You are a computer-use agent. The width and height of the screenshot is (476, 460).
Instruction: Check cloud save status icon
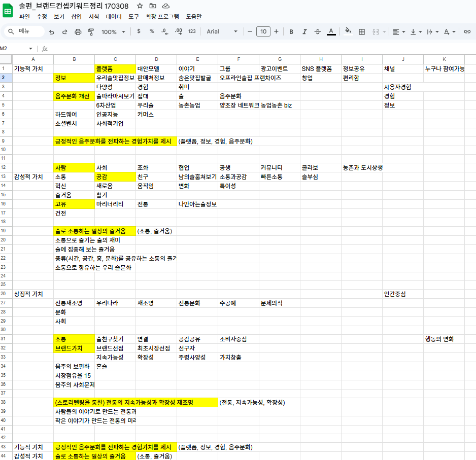coord(166,6)
